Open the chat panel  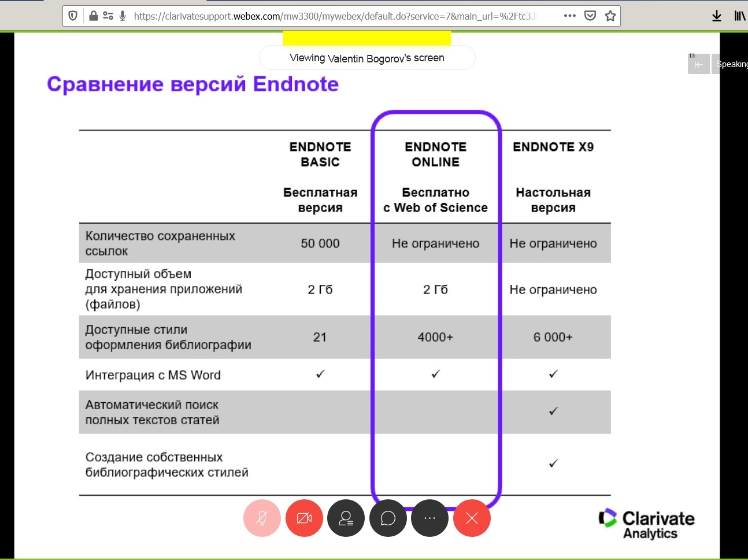pos(388,518)
